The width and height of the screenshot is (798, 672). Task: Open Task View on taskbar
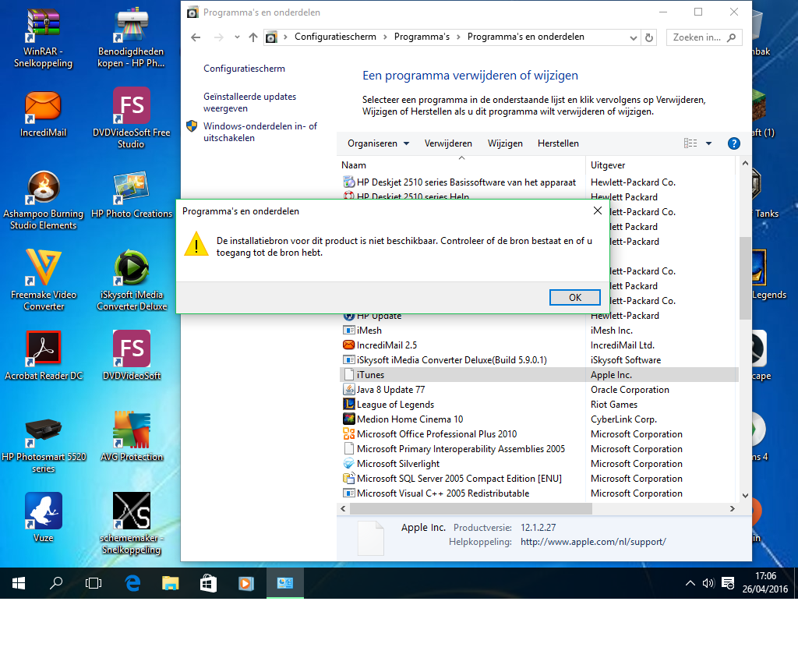tap(94, 583)
